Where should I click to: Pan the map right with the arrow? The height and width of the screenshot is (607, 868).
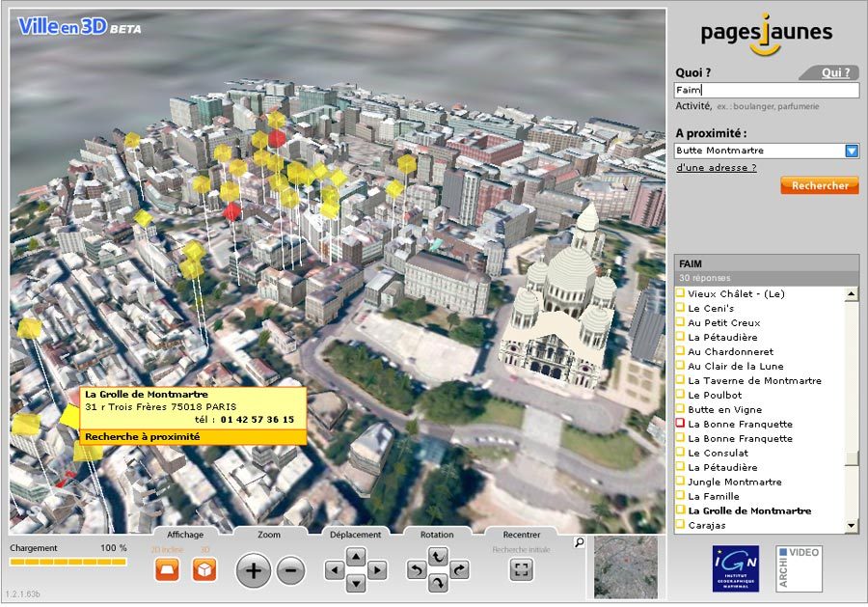pyautogui.click(x=377, y=570)
